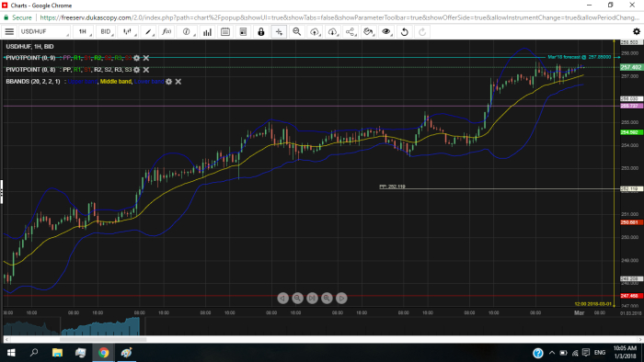Image resolution: width=644 pixels, height=362 pixels.
Task: Open the hamburger main menu
Action: click(9, 31)
